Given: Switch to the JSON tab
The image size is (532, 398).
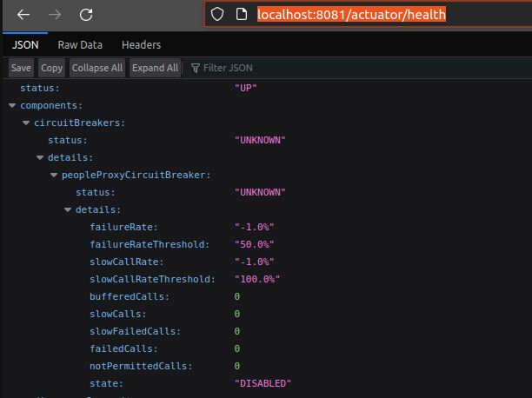Looking at the screenshot, I should (25, 45).
